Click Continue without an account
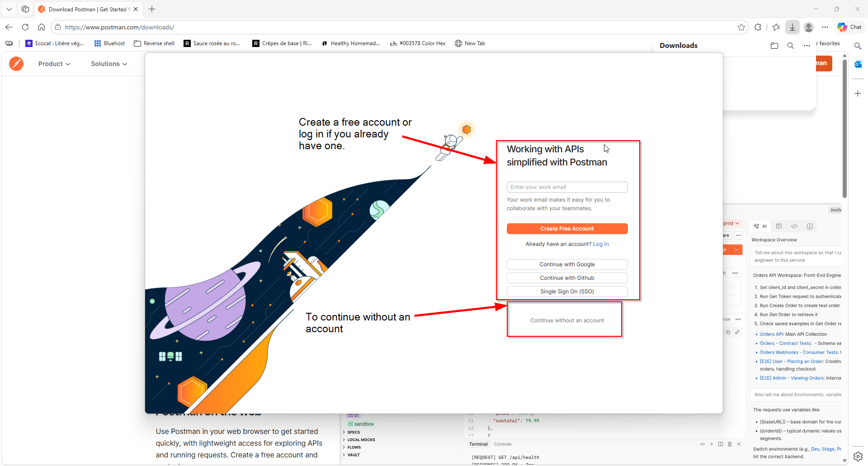 coord(567,320)
